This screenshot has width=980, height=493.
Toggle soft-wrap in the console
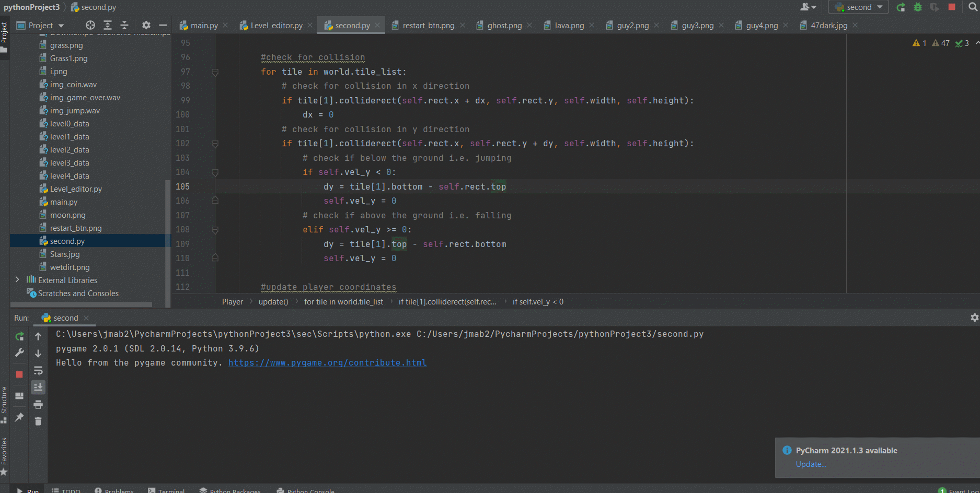(38, 370)
